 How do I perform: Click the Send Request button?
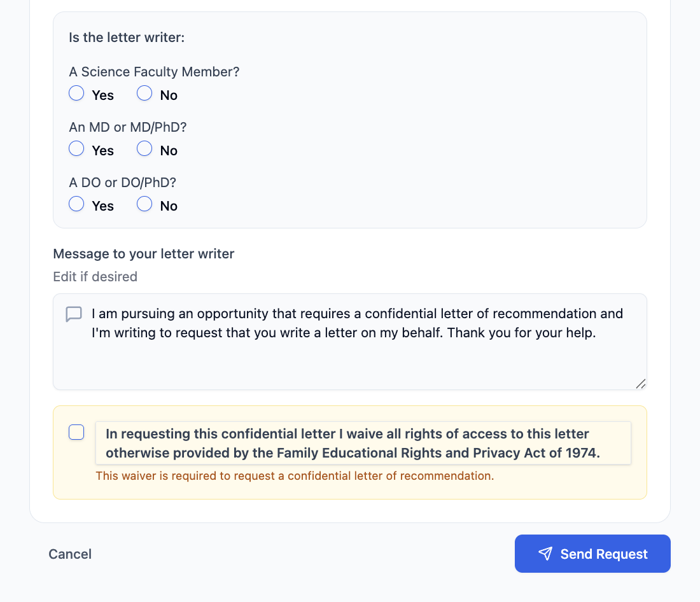592,554
